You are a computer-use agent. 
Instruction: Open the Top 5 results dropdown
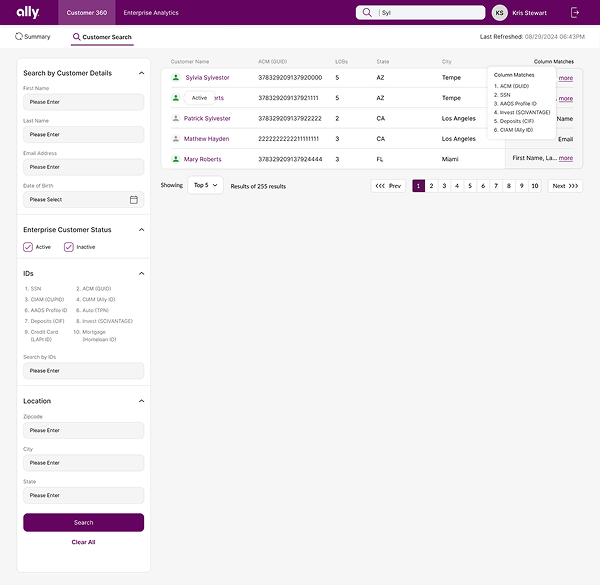205,185
